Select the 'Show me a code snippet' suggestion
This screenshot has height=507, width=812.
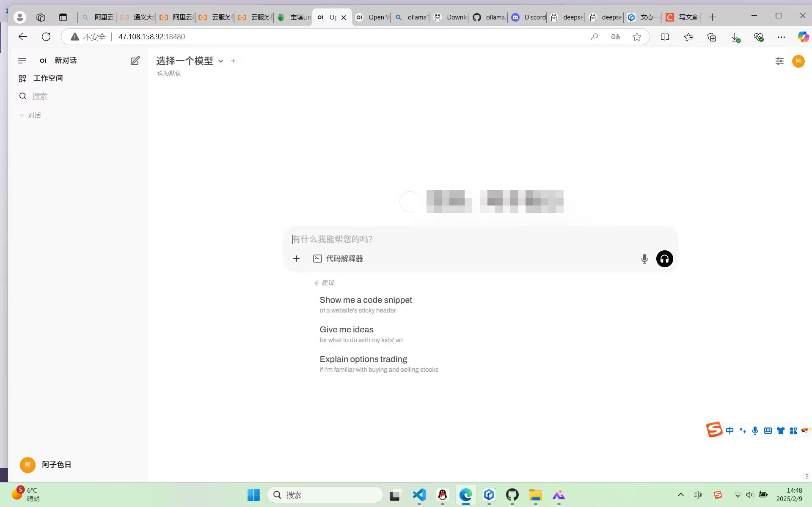[366, 304]
